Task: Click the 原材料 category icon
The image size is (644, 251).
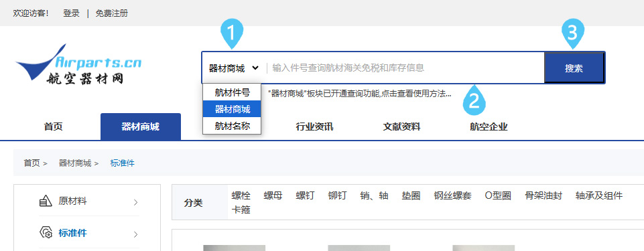Action: [46, 201]
